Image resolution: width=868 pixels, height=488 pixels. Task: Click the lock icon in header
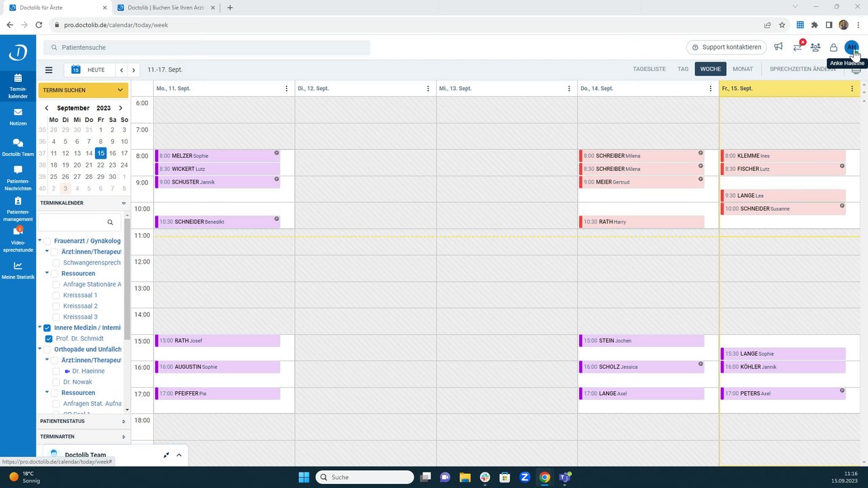coord(833,47)
